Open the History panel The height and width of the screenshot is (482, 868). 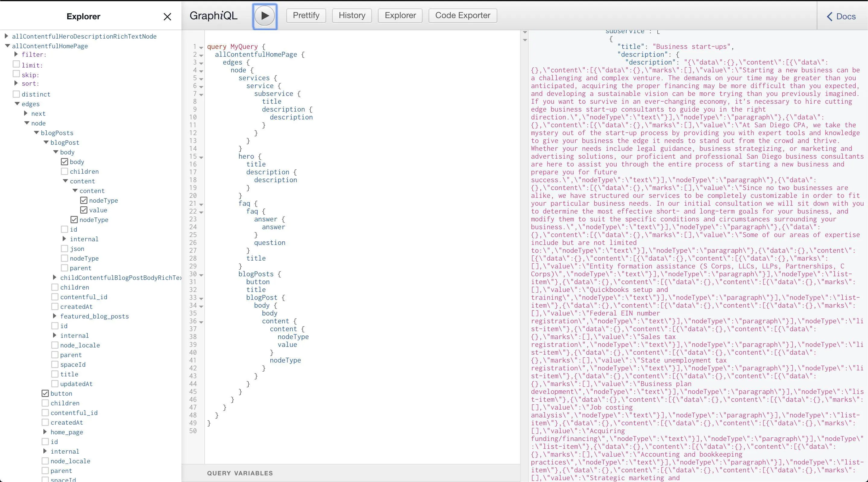pyautogui.click(x=352, y=15)
